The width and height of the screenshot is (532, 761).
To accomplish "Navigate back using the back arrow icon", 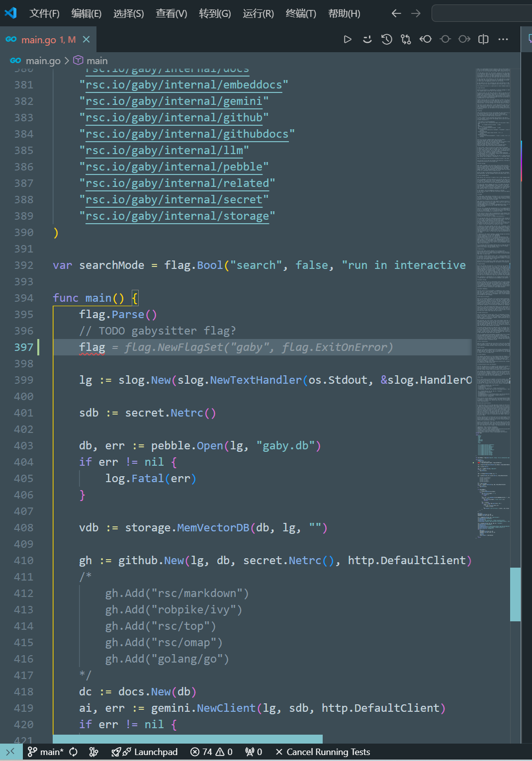I will click(396, 13).
